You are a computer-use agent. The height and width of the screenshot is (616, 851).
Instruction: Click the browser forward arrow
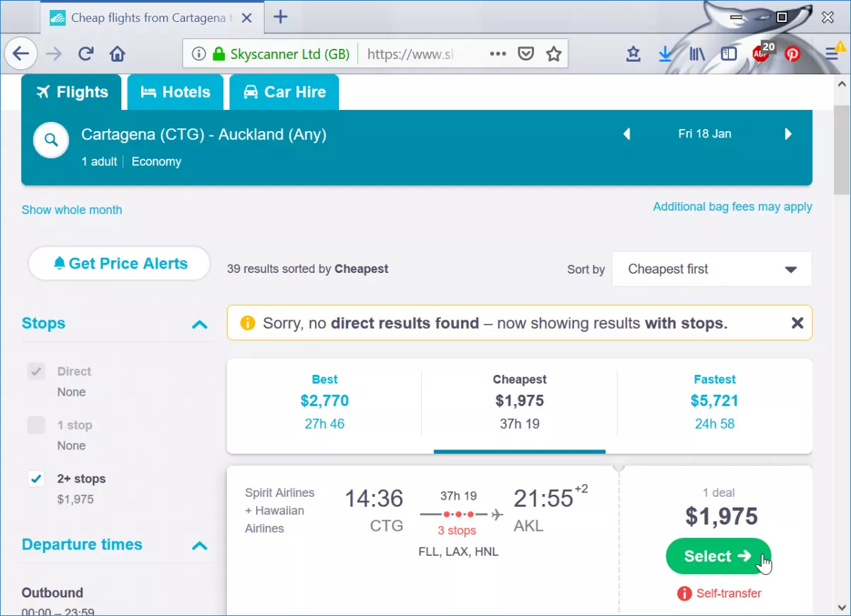(x=55, y=53)
